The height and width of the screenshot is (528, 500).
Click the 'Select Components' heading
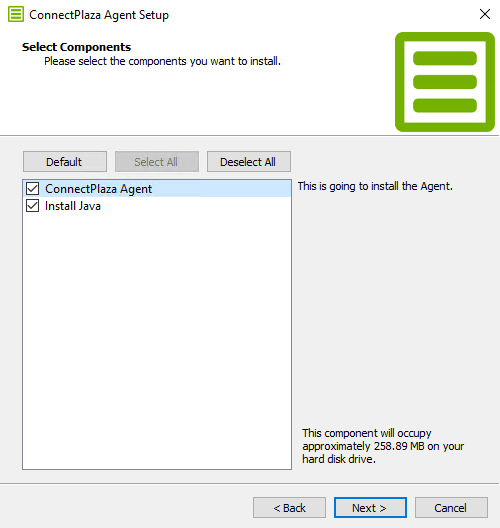(x=76, y=47)
